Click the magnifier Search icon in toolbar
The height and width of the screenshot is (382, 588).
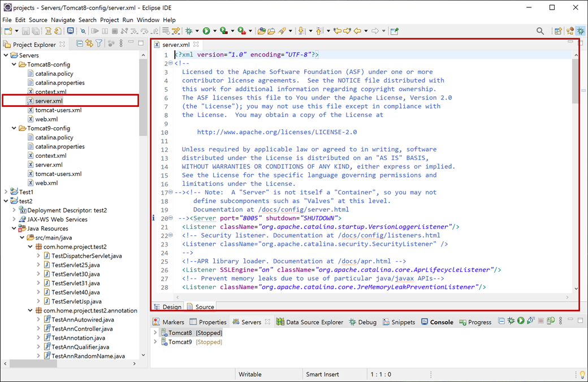(x=540, y=31)
